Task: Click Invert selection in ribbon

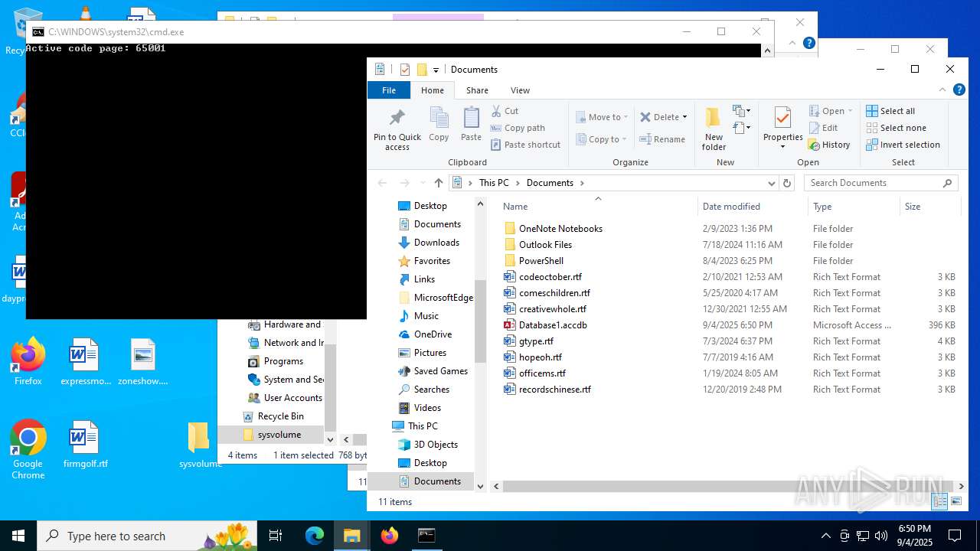Action: (x=903, y=145)
